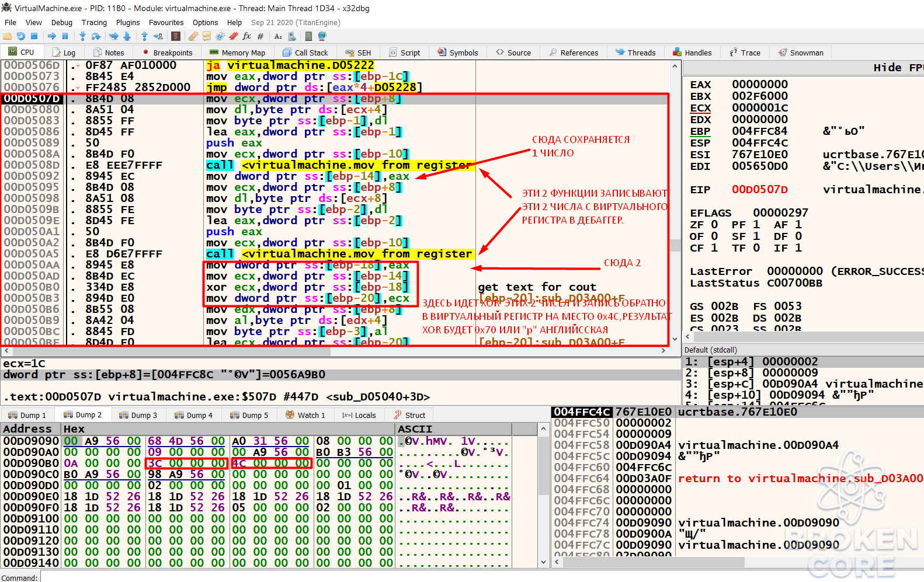
Task: Open the Struct tab
Action: coord(409,415)
